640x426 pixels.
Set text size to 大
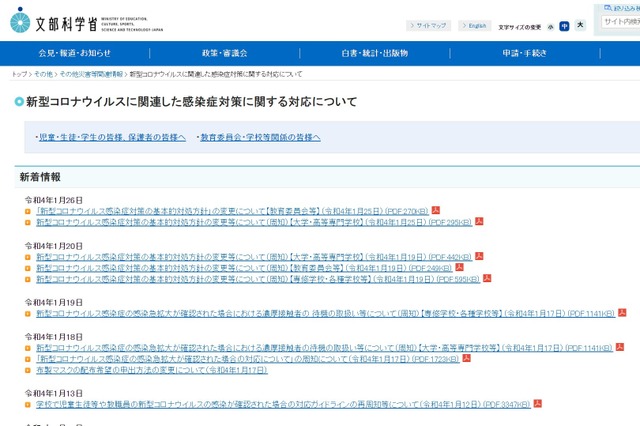tap(580, 25)
